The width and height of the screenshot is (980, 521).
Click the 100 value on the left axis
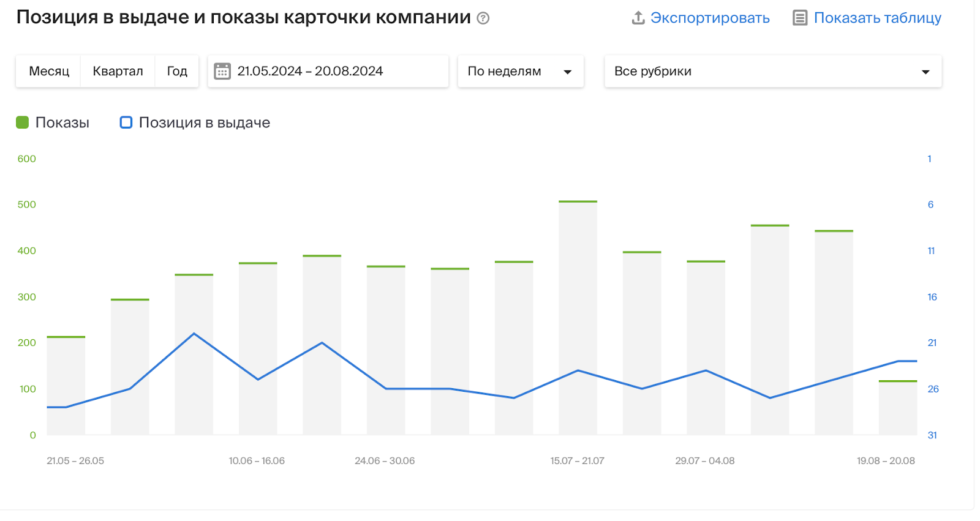point(28,389)
